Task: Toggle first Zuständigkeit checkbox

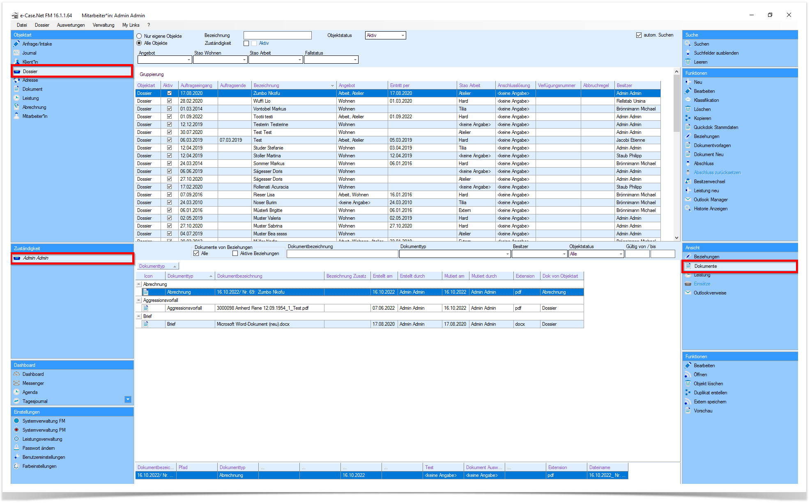Action: (x=246, y=43)
